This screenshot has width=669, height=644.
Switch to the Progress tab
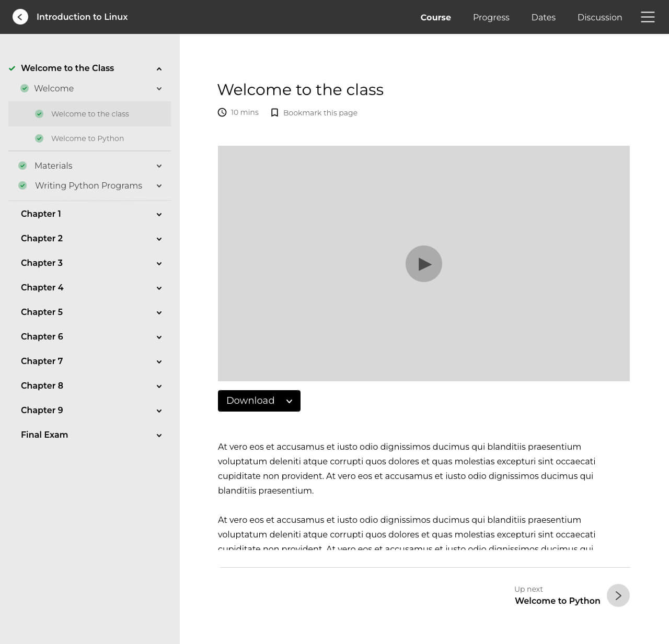pos(491,17)
